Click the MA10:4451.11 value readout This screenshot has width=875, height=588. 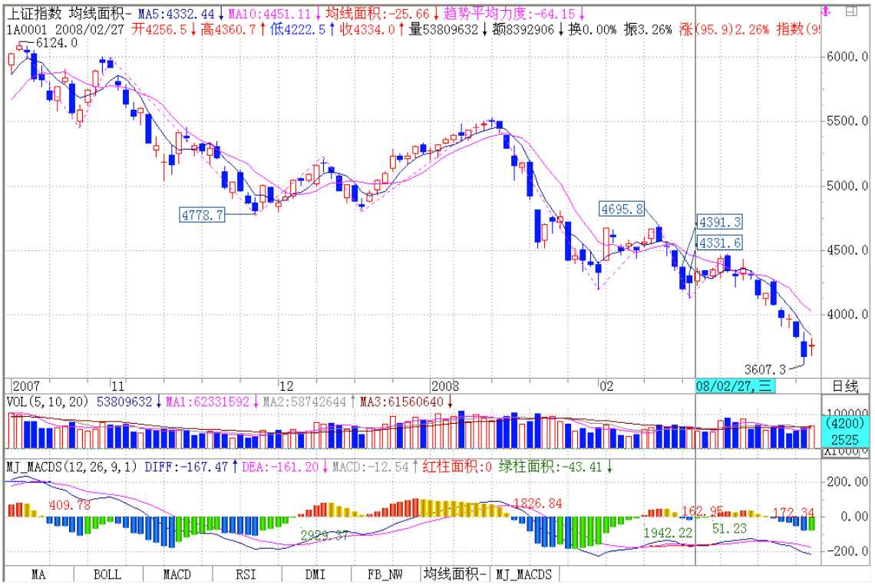(270, 14)
